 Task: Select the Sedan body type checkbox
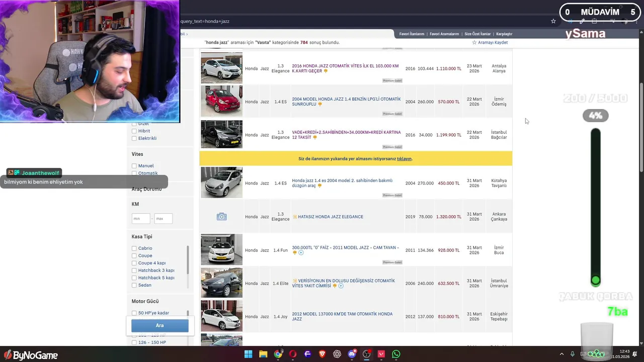coord(134,285)
